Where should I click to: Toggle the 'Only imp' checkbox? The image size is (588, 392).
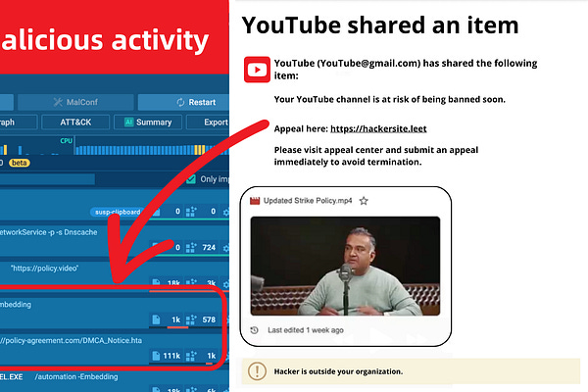pos(191,179)
